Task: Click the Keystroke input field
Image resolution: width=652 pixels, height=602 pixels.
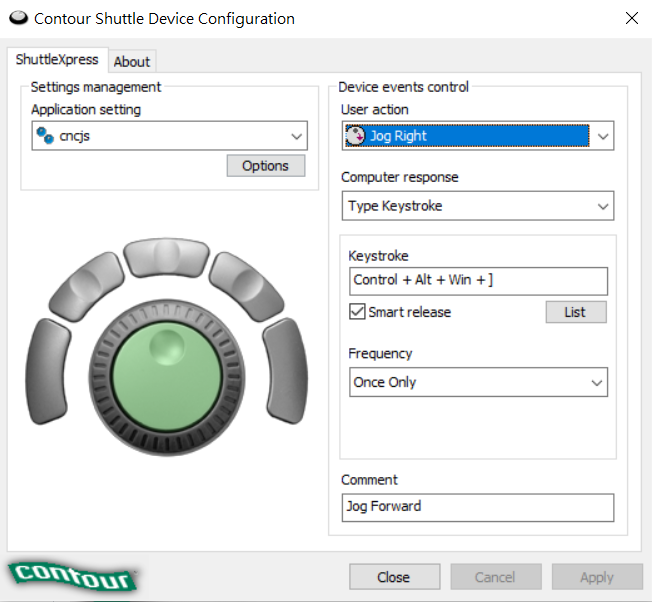Action: tap(477, 280)
